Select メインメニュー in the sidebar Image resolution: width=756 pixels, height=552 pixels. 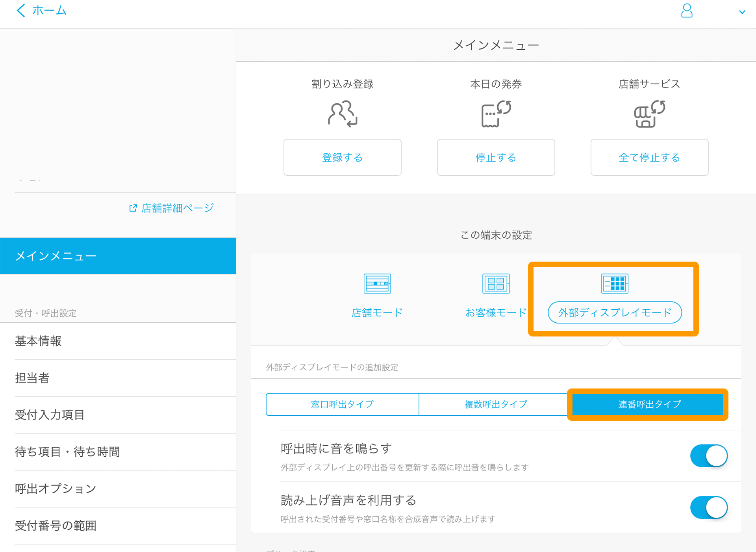118,256
